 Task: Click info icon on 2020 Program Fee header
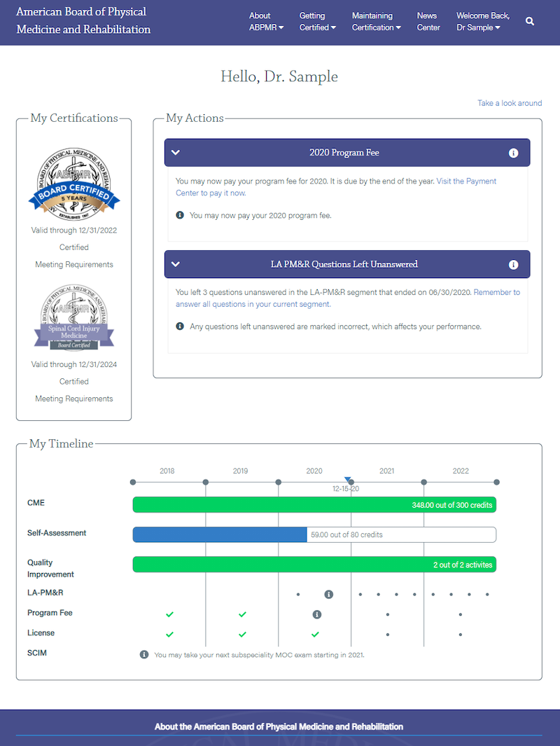(513, 153)
